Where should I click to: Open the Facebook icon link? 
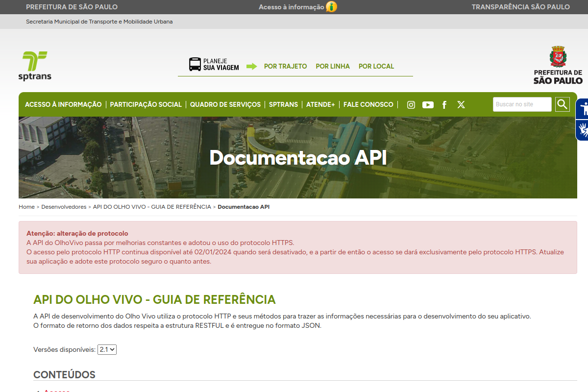[444, 104]
